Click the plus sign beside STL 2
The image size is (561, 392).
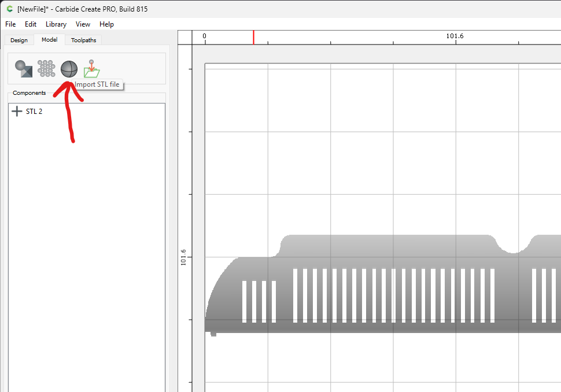17,111
